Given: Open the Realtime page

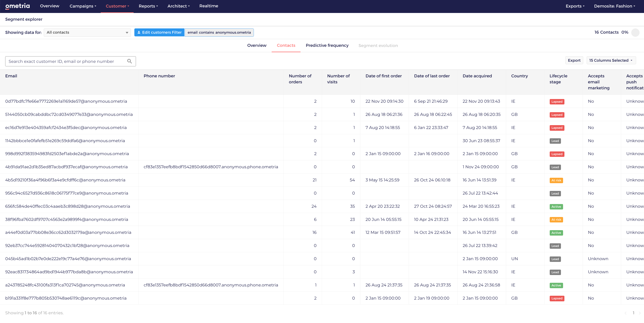Looking at the screenshot, I should (x=209, y=6).
